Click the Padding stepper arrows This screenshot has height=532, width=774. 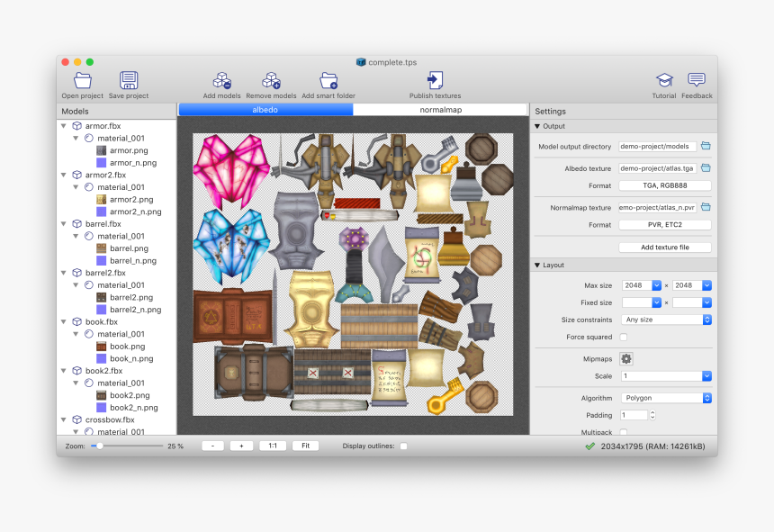tap(652, 415)
